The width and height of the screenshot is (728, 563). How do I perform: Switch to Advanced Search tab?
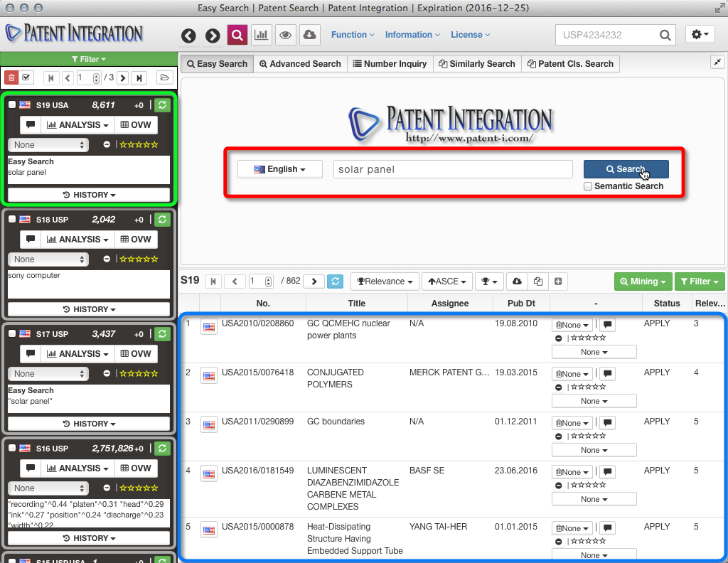(x=301, y=64)
